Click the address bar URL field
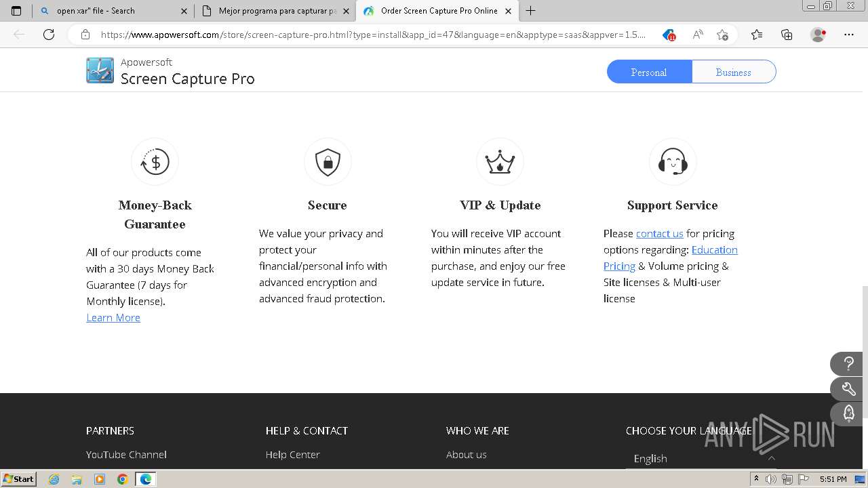 [373, 35]
